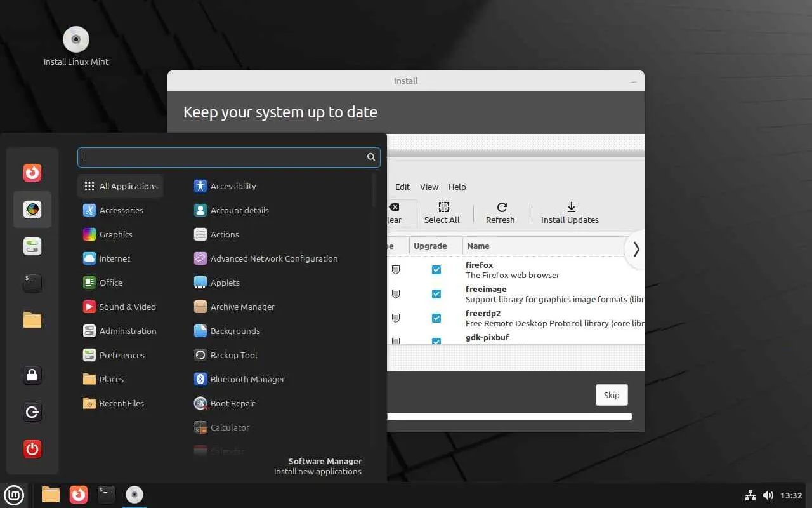This screenshot has width=812, height=508.
Task: Click the shield icon in the firefox row
Action: (x=396, y=270)
